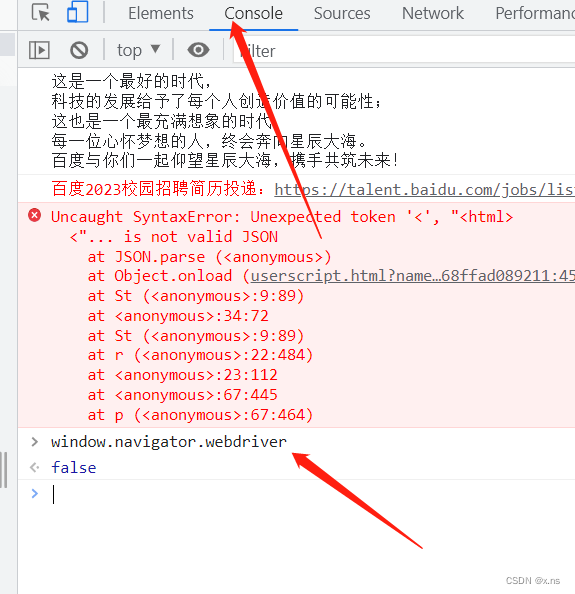575x594 pixels.
Task: Click the blue prompt chevron icon
Action: [34, 493]
